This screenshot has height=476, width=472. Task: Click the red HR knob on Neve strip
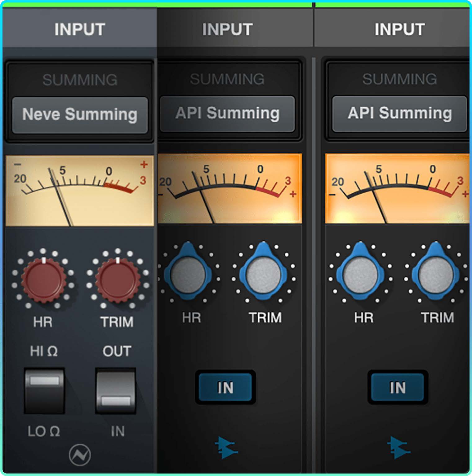tap(43, 279)
